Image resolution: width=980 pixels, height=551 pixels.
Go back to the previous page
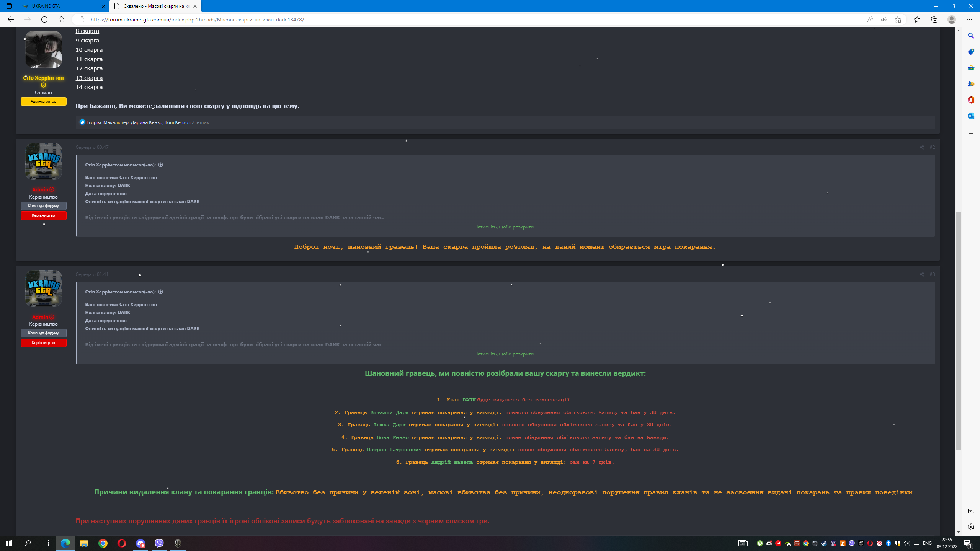pos(11,20)
